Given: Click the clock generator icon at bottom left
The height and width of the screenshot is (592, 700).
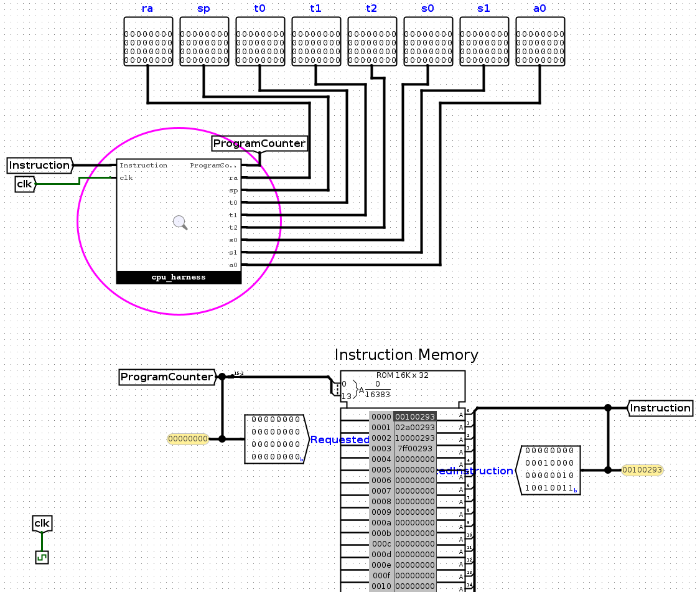Looking at the screenshot, I should point(41,557).
